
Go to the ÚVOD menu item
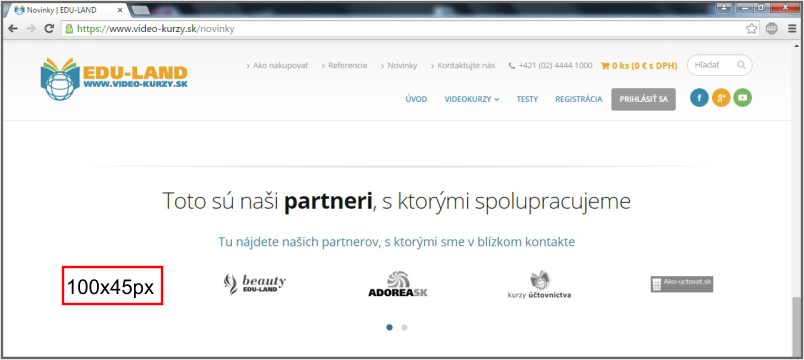pos(416,99)
